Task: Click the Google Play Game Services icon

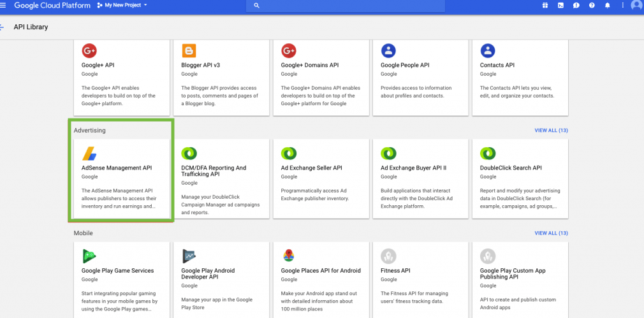Action: pyautogui.click(x=89, y=256)
